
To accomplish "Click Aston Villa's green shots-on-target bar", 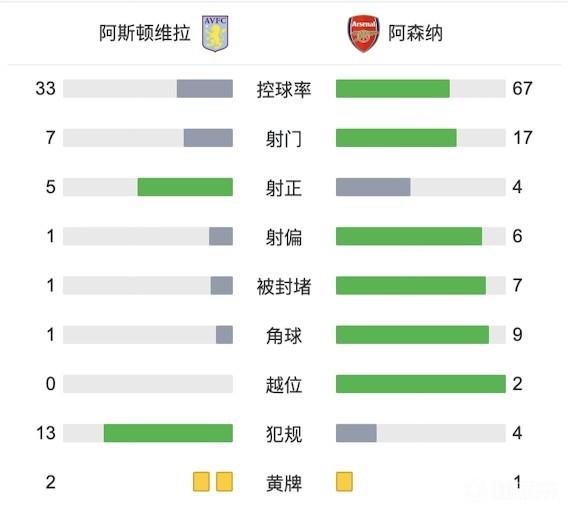I will pos(185,187).
